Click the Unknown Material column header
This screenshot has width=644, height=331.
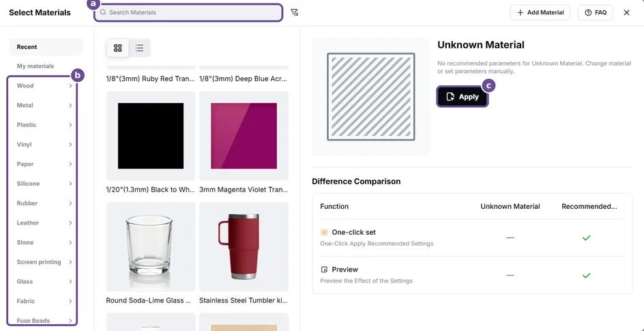click(510, 207)
